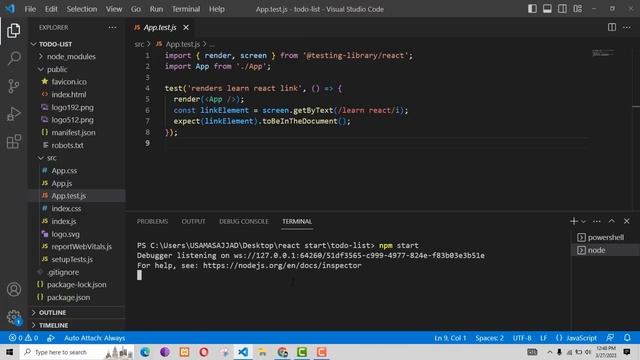Close the App.test.js editor tab
This screenshot has height=360, width=640.
pyautogui.click(x=186, y=27)
